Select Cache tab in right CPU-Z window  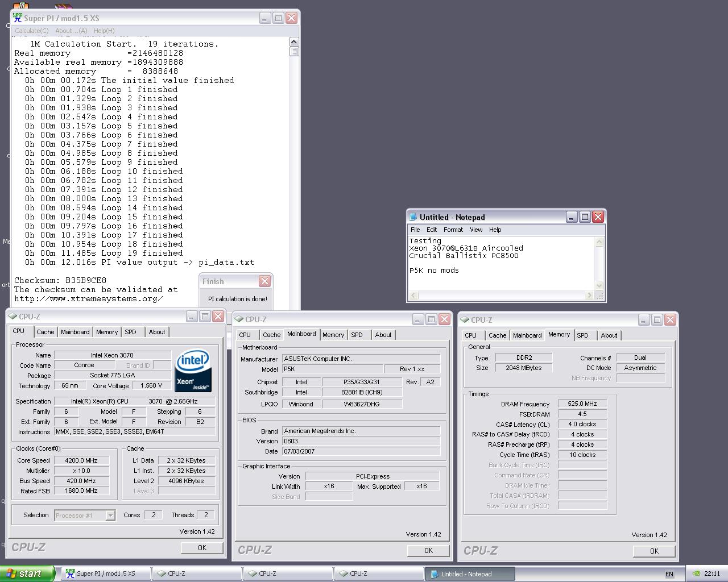coord(498,335)
